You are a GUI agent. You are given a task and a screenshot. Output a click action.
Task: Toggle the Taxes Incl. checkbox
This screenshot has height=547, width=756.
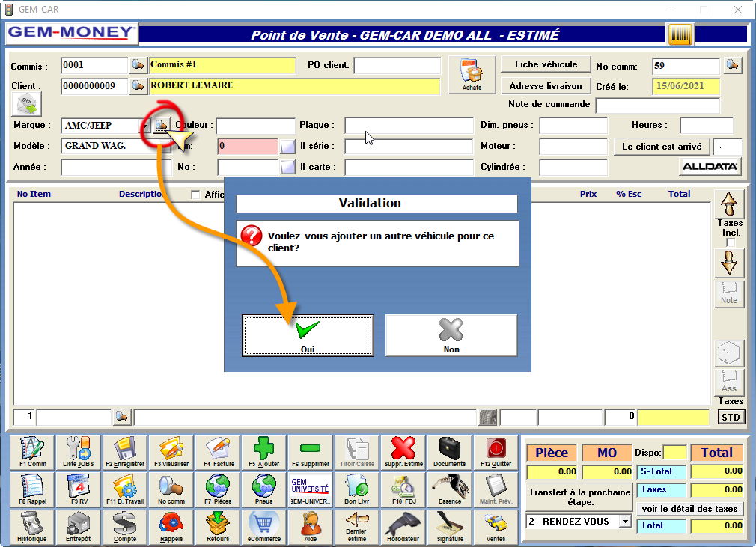click(x=731, y=243)
